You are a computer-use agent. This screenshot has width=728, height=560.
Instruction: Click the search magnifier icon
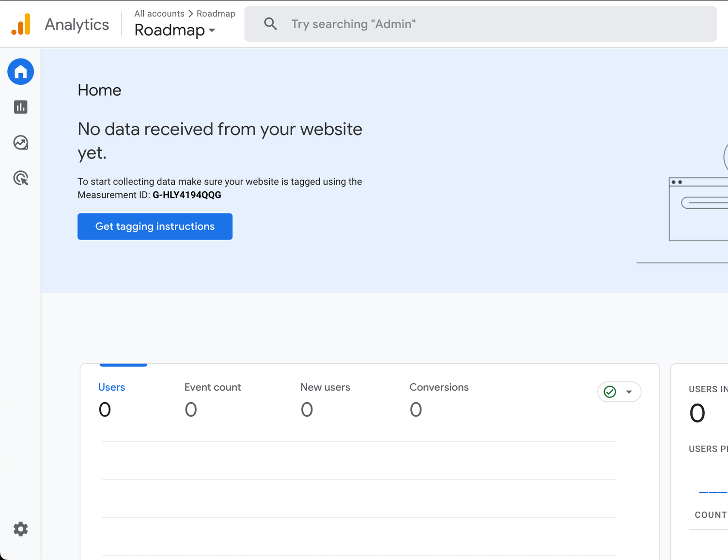pos(270,24)
